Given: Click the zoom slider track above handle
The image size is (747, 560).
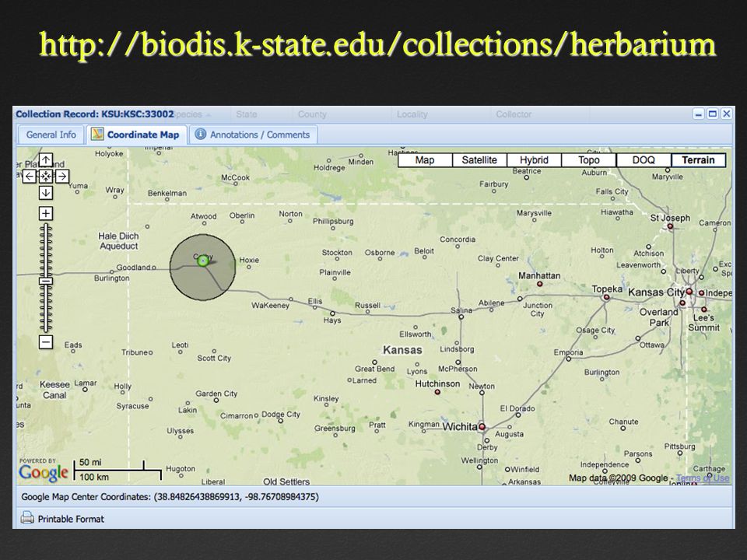Looking at the screenshot, I should (46, 250).
